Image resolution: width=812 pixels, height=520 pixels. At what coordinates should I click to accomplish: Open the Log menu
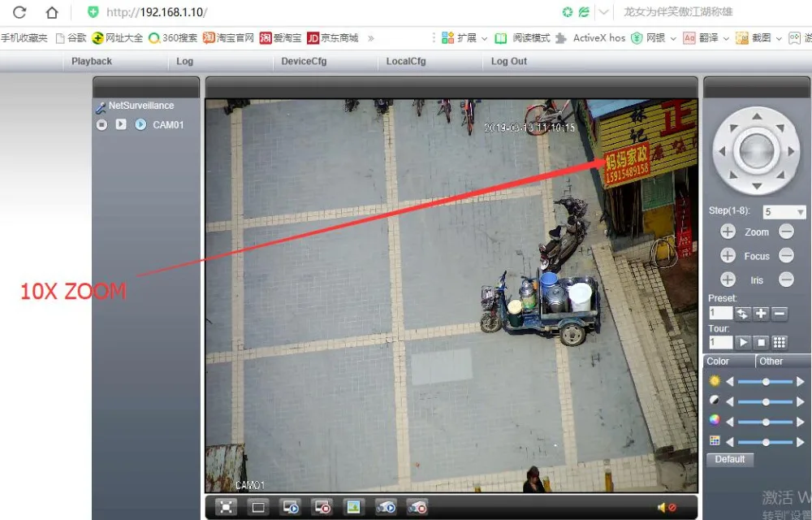point(184,61)
